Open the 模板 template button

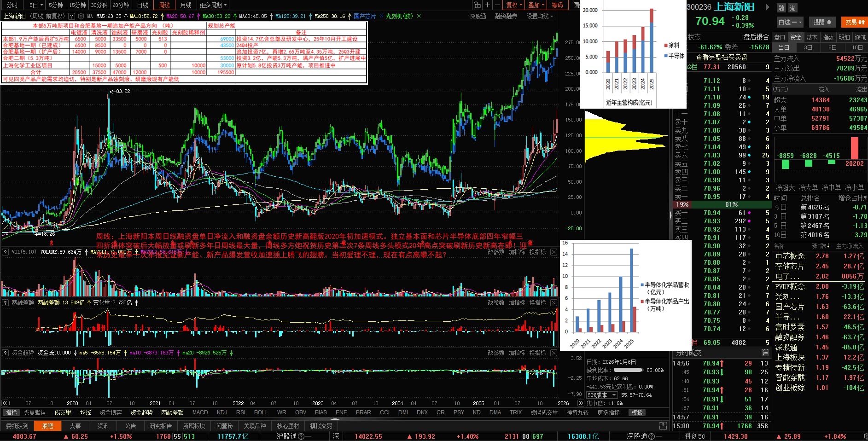click(637, 412)
